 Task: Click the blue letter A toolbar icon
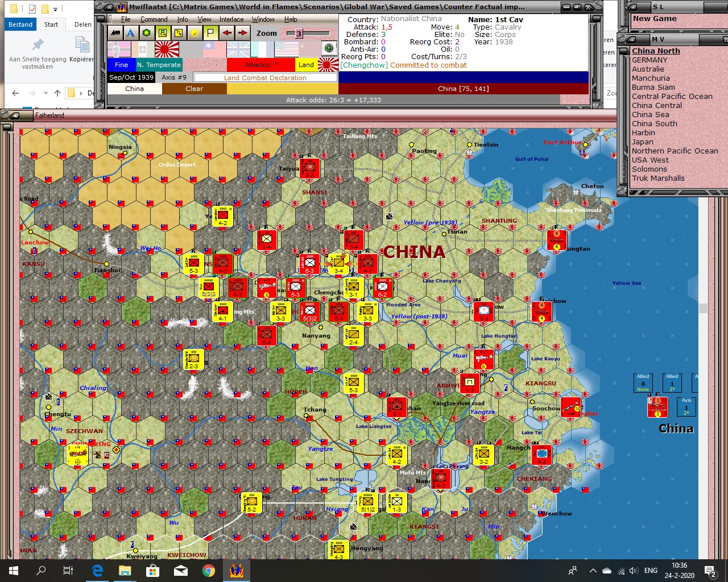[131, 33]
